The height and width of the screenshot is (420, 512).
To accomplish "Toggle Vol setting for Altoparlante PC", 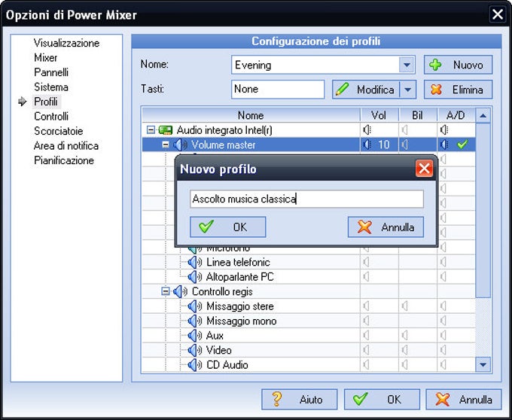I will [367, 277].
